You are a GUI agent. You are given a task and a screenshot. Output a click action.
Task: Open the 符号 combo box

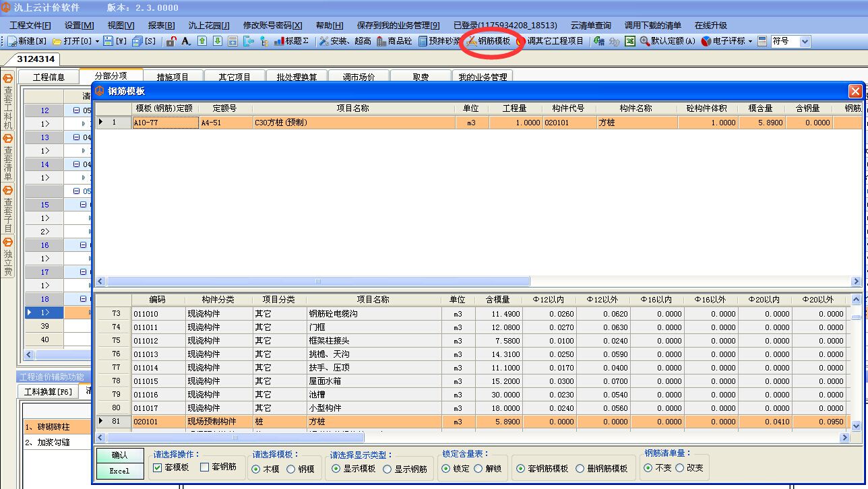click(x=805, y=41)
